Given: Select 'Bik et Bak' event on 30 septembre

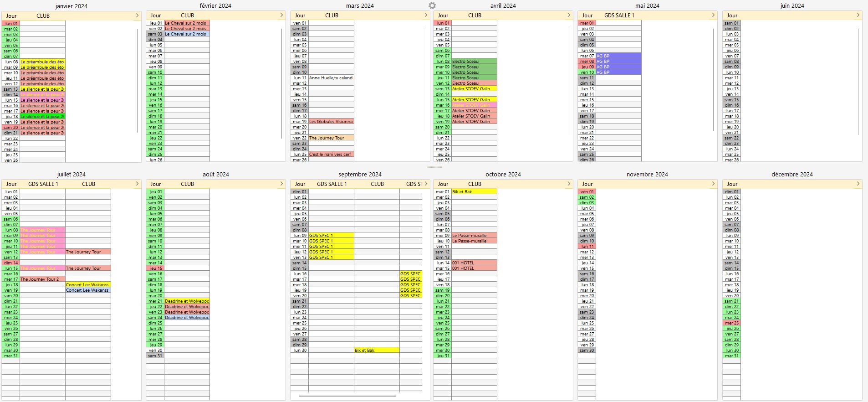Looking at the screenshot, I should pyautogui.click(x=377, y=350).
